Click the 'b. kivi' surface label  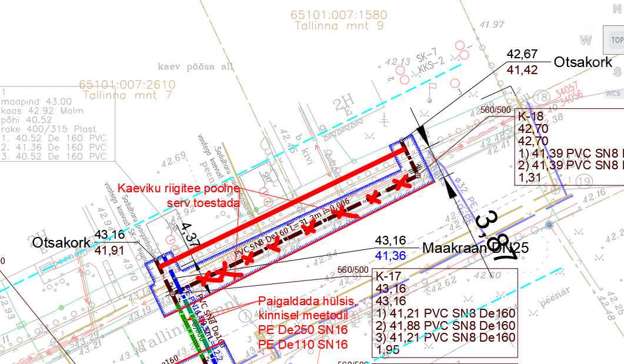tap(305, 149)
